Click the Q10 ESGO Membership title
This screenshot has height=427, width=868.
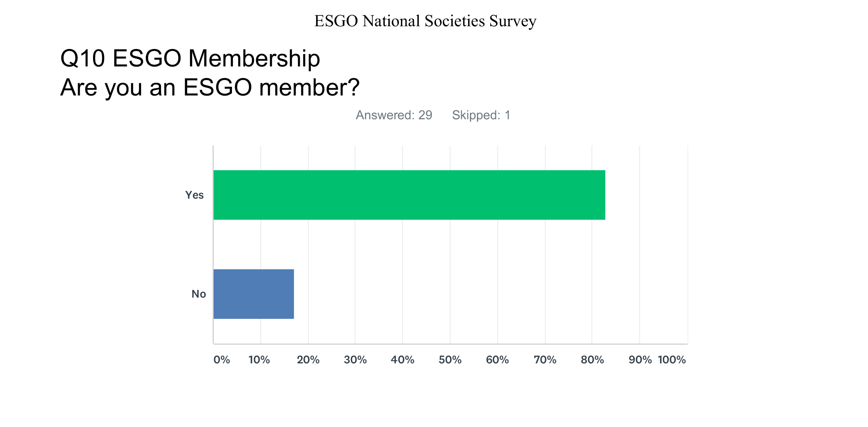pos(190,58)
